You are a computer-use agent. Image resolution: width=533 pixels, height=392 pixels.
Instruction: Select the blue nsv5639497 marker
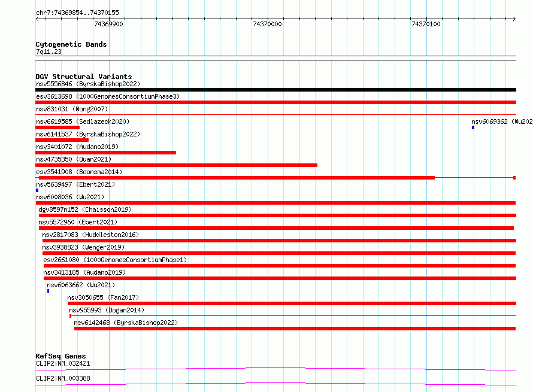(x=37, y=190)
